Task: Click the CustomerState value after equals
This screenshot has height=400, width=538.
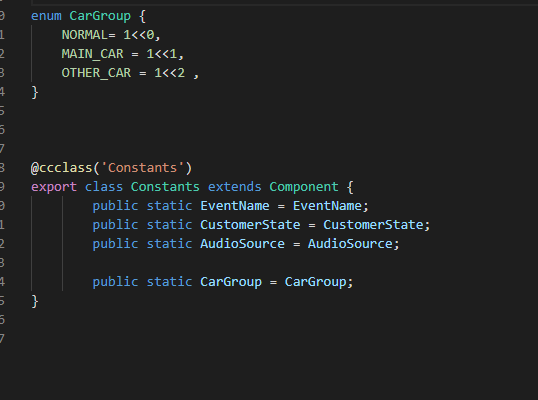Action: click(373, 225)
